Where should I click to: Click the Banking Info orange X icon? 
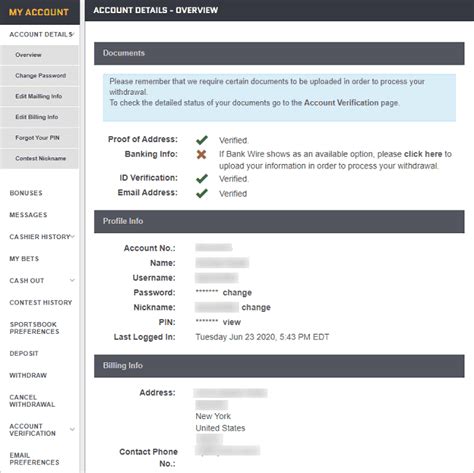(201, 154)
